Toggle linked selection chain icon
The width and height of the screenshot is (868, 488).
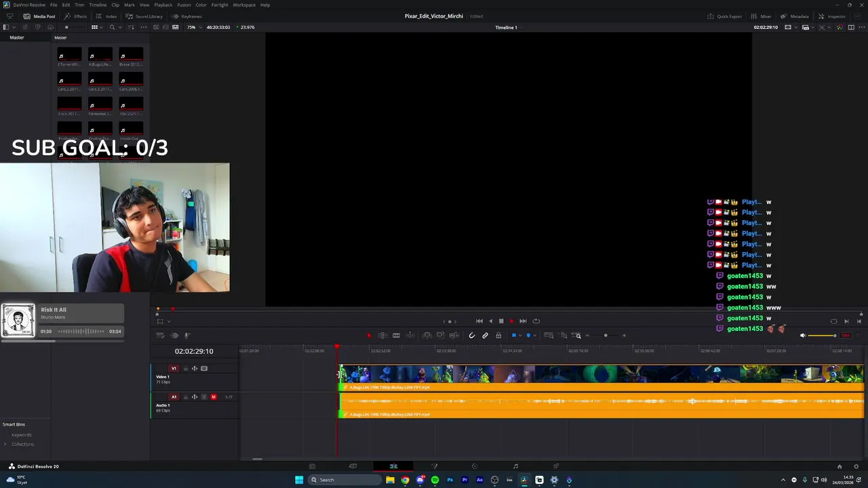tap(485, 335)
